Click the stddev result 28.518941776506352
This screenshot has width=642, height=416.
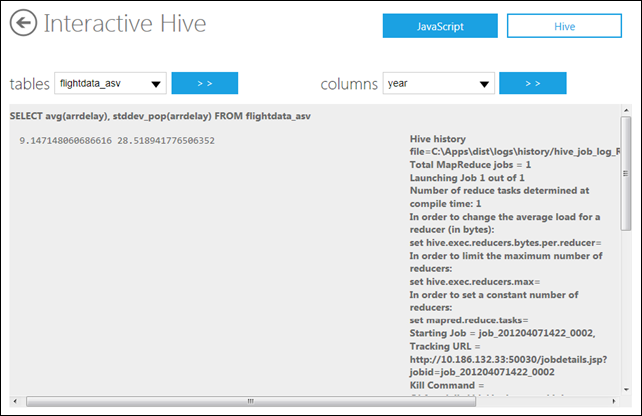pos(166,141)
